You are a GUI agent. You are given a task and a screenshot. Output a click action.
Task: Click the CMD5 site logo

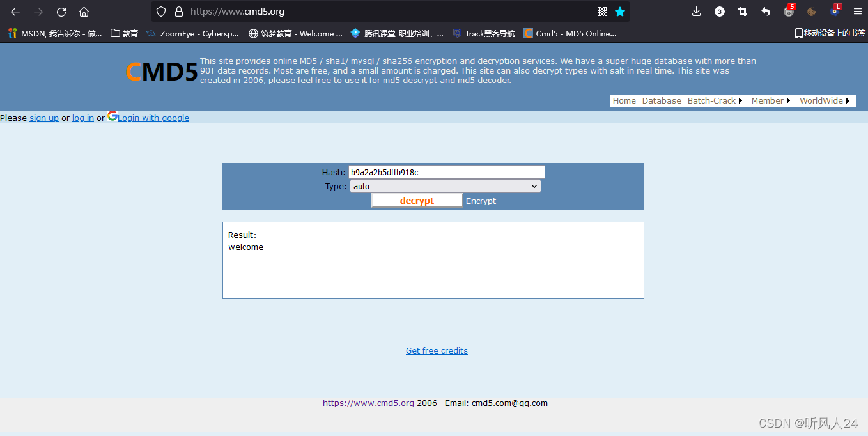point(162,72)
